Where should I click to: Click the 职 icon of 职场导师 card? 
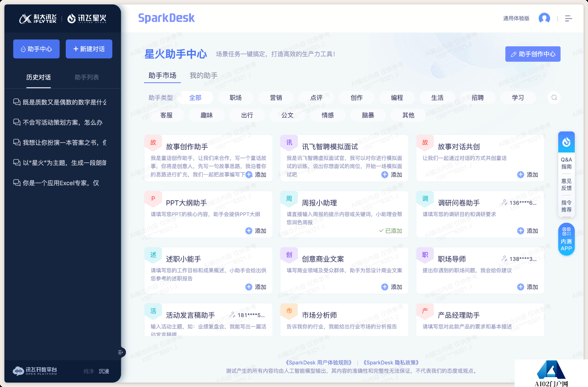425,255
